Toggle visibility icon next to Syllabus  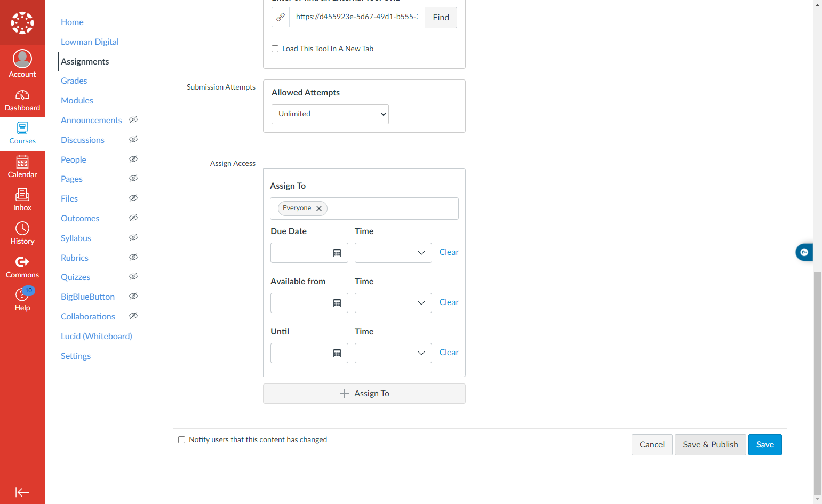click(x=133, y=237)
